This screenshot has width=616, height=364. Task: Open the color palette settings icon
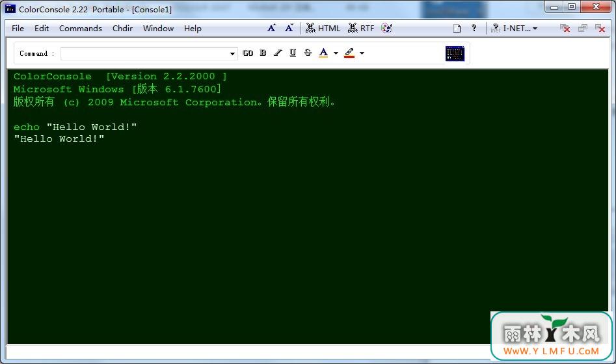pos(386,28)
